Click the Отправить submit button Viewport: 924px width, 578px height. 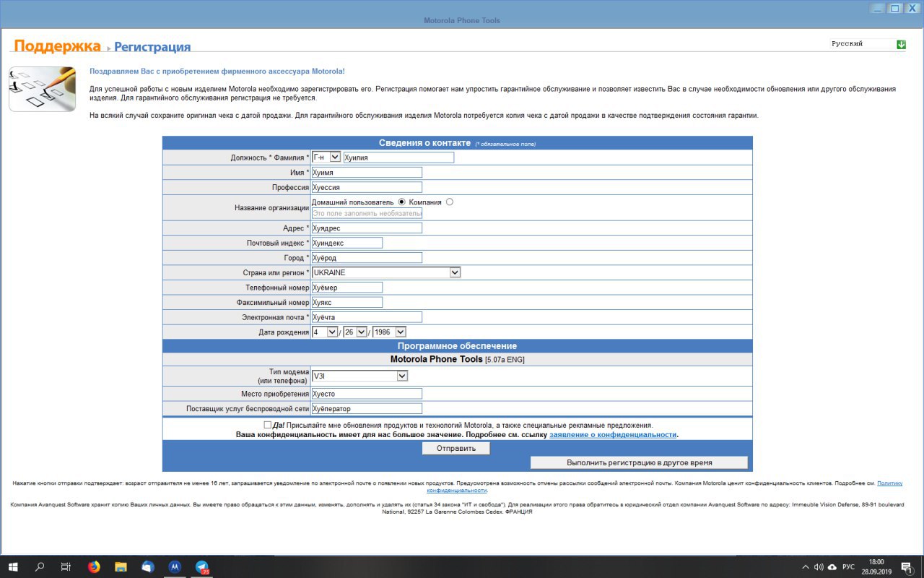coord(456,448)
